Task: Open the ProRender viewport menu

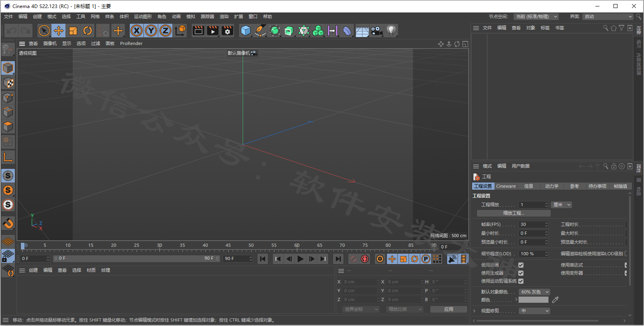Action: [131, 43]
